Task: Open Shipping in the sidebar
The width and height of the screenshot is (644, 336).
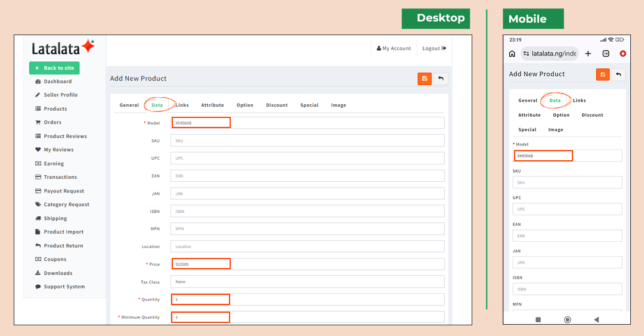Action: click(x=51, y=218)
